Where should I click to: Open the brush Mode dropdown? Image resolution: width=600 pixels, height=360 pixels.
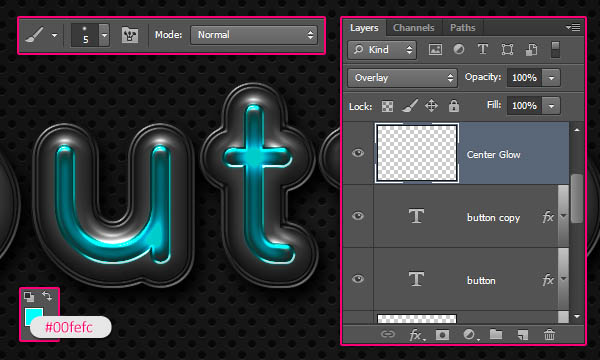(254, 35)
